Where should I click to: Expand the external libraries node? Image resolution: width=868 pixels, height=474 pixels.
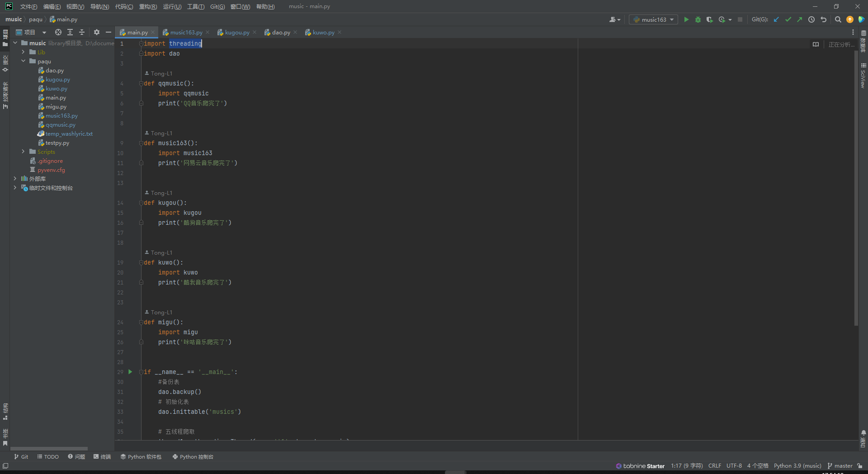(15, 179)
